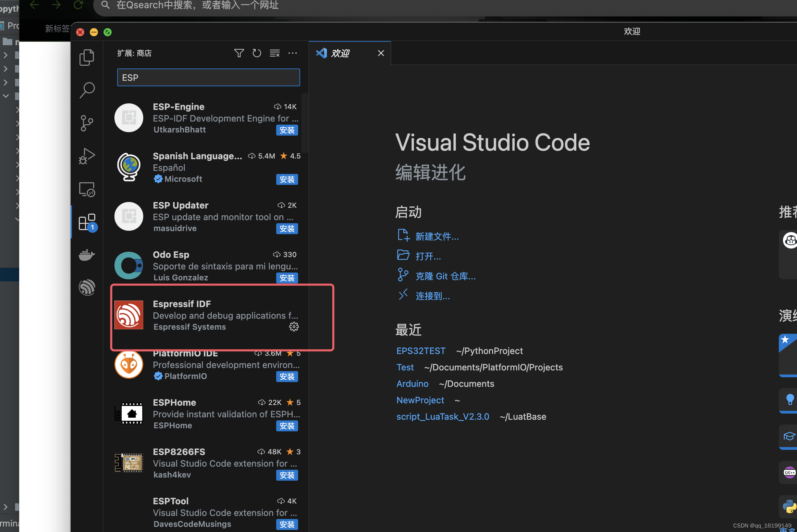Viewport: 797px width, 532px height.
Task: Open the Explorer icon in the activity bar
Action: point(86,57)
